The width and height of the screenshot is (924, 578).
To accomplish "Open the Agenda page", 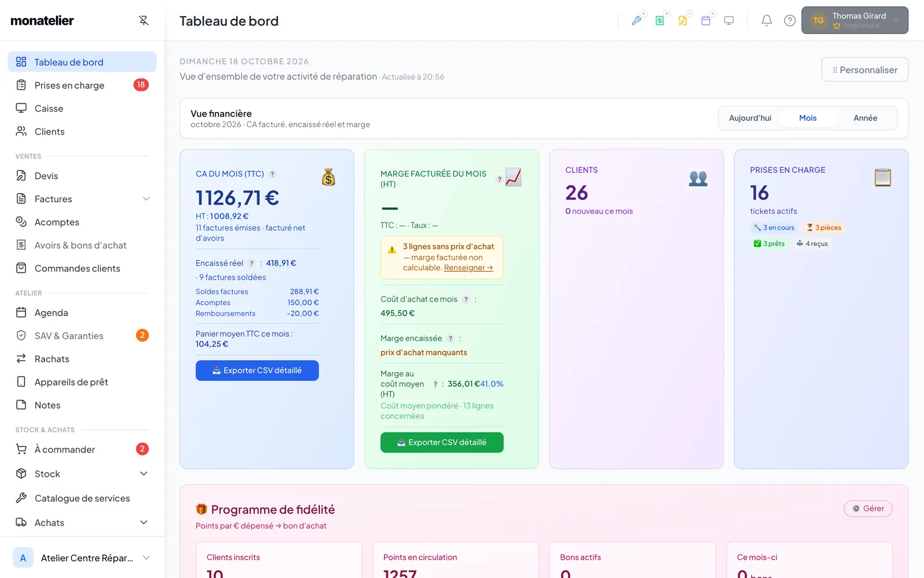I will point(82,313).
